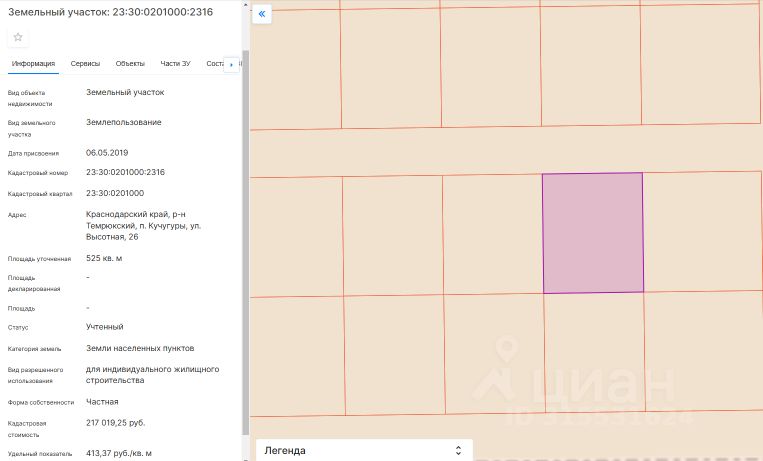This screenshot has height=461, width=763.
Task: Switch to the Сервисы tab
Action: pyautogui.click(x=85, y=64)
